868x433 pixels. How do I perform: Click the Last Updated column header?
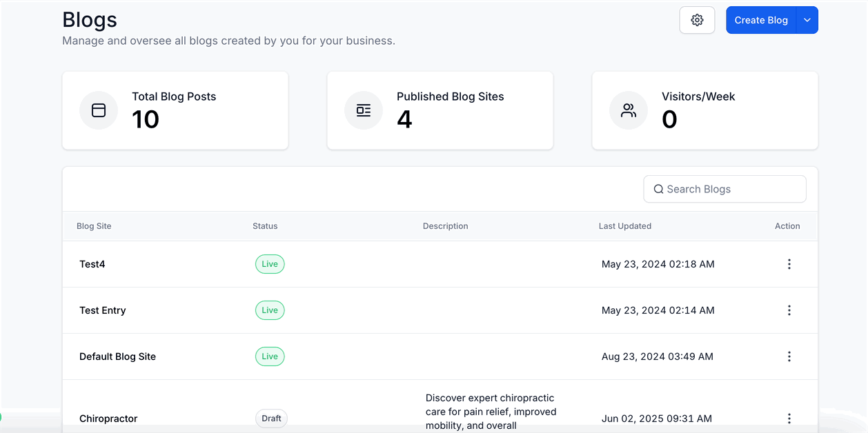[x=625, y=226]
